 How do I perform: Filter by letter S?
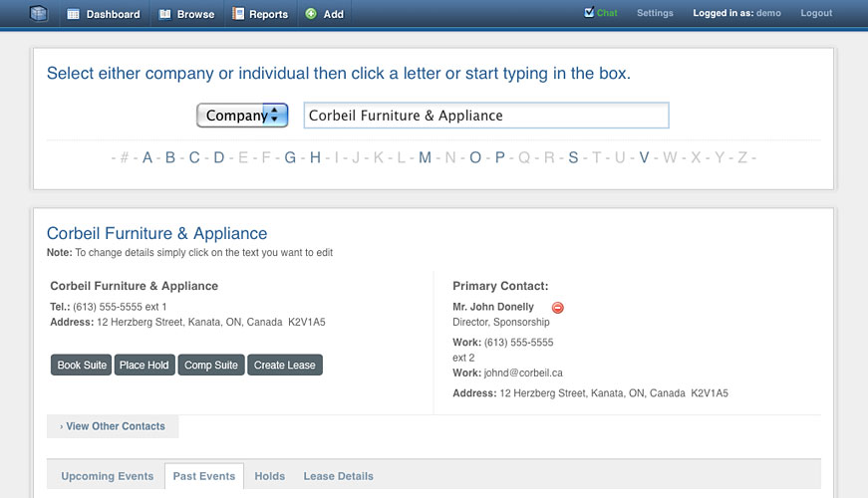[573, 157]
